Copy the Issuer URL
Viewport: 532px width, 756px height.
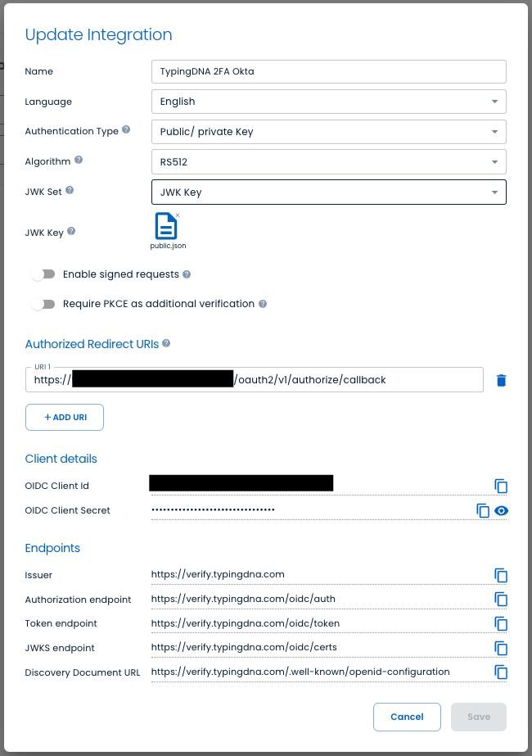[x=501, y=575]
